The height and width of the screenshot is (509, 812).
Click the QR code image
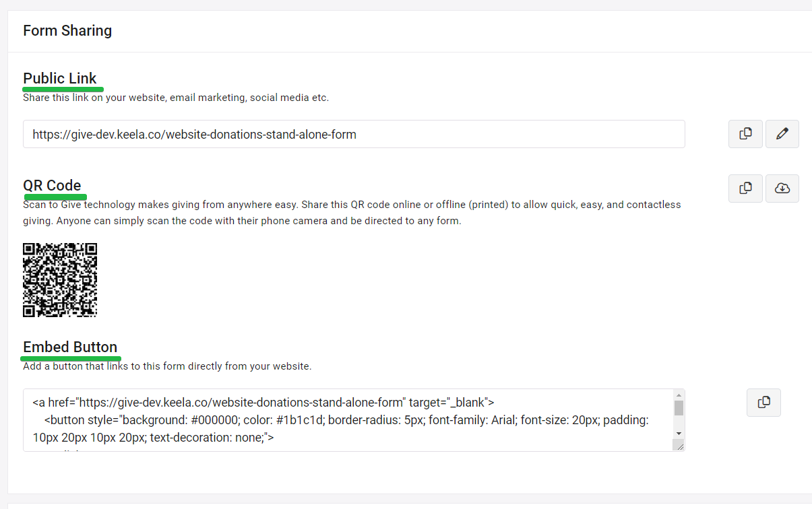60,280
